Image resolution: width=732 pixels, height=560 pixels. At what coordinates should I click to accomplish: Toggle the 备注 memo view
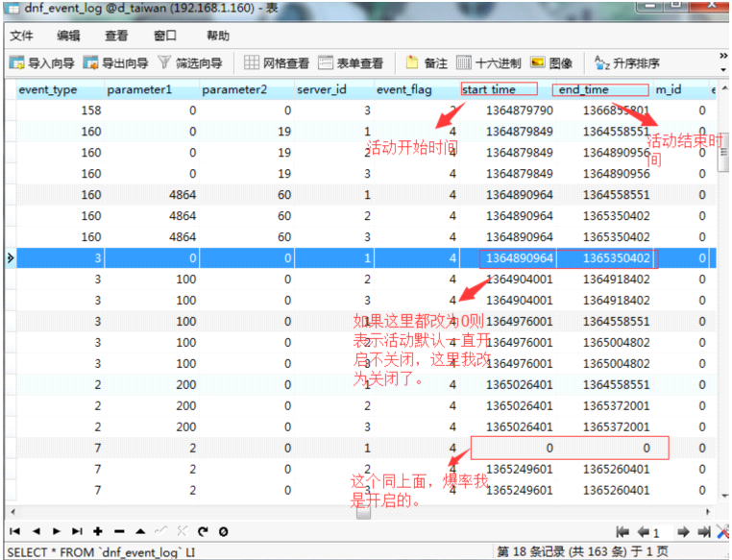[427, 63]
